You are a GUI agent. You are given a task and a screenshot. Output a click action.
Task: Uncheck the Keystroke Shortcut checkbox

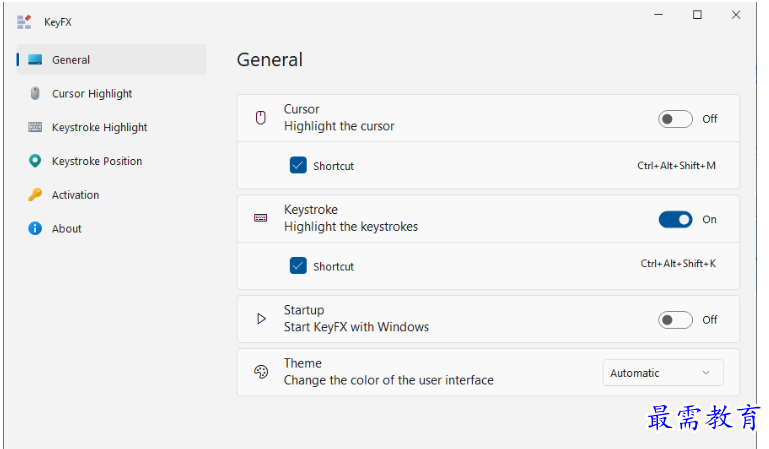tap(298, 266)
